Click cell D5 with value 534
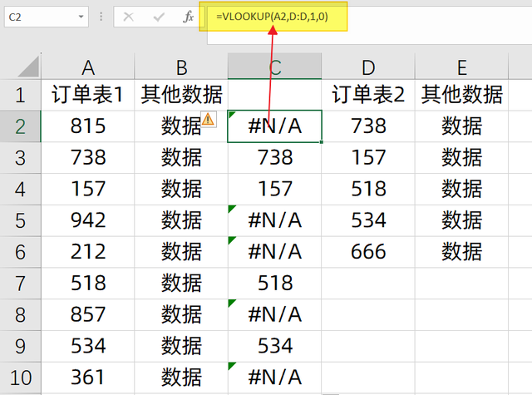 pyautogui.click(x=368, y=220)
